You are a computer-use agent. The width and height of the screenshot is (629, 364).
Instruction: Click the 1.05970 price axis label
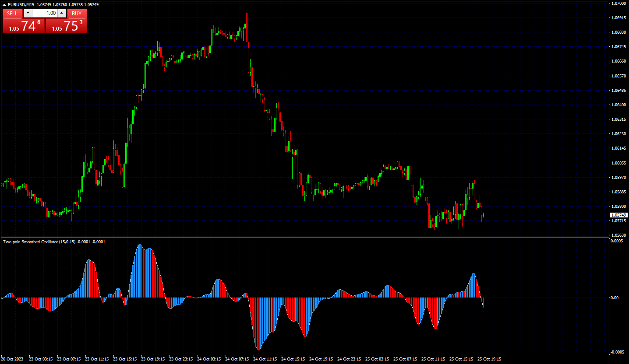tap(618, 178)
